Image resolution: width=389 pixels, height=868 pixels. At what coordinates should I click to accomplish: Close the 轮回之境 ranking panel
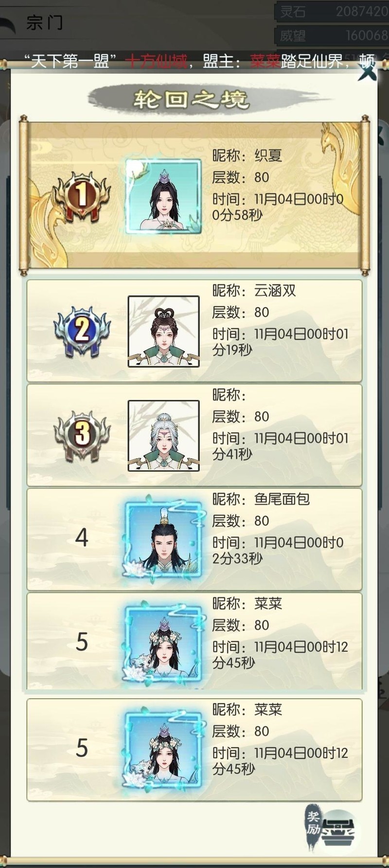click(367, 71)
